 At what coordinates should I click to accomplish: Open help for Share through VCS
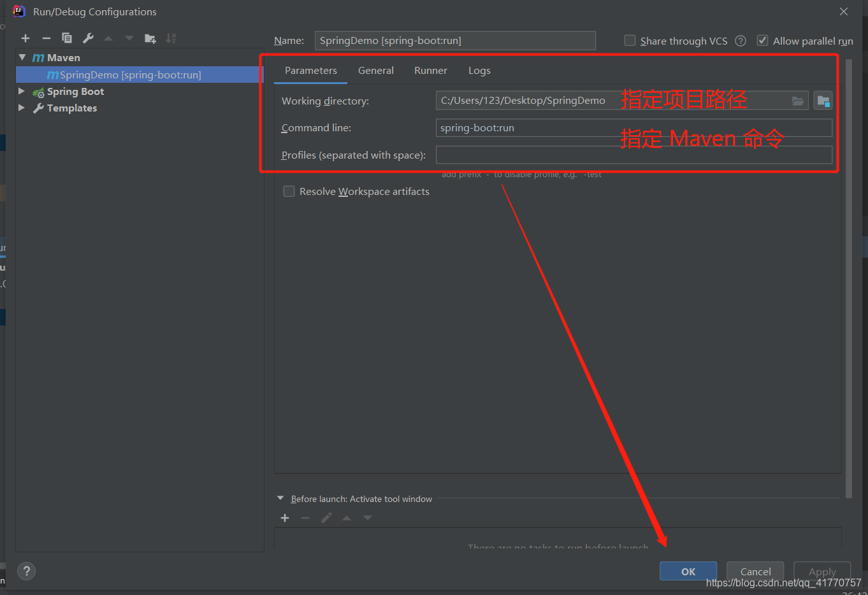tap(741, 41)
